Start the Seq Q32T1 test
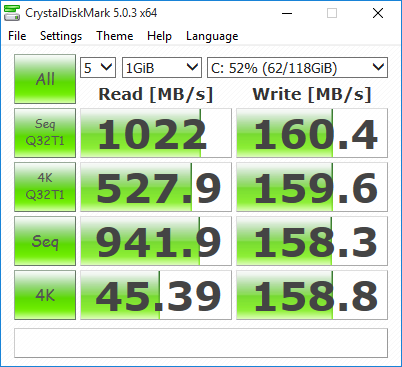 45,133
